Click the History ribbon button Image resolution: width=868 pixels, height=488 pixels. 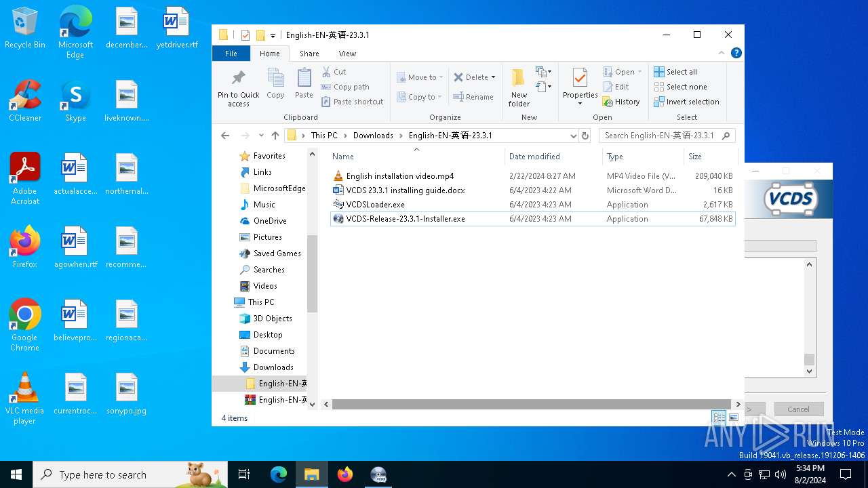(x=620, y=102)
